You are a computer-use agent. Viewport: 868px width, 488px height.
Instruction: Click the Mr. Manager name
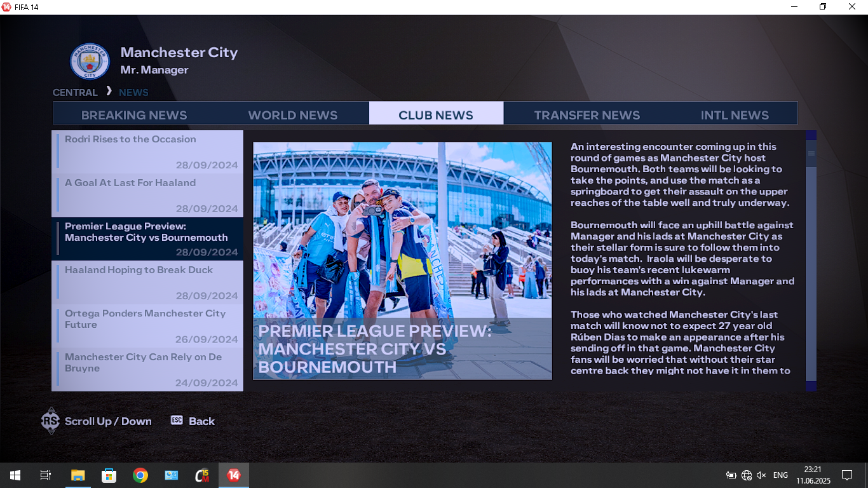click(154, 70)
